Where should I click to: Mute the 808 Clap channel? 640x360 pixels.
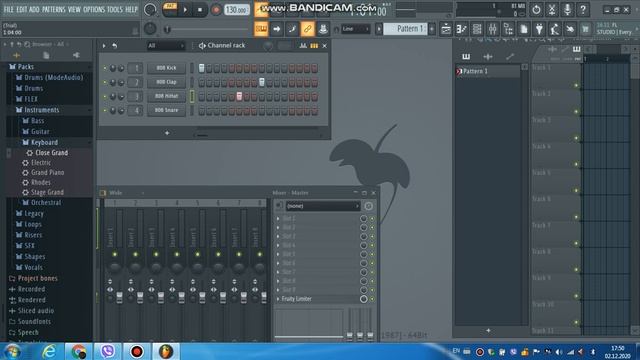(105, 82)
